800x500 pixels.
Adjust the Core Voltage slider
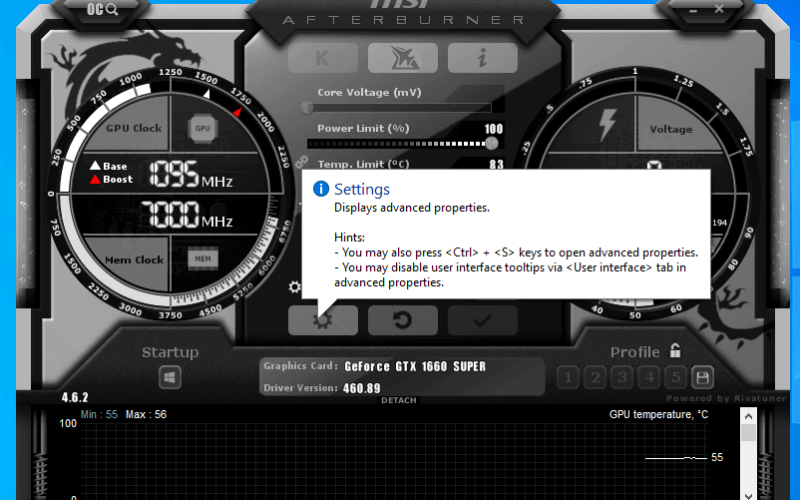[x=399, y=108]
